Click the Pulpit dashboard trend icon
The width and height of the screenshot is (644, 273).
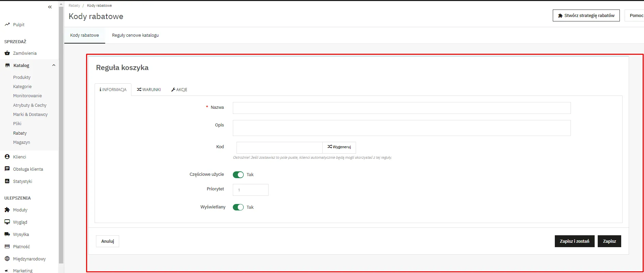tap(7, 24)
